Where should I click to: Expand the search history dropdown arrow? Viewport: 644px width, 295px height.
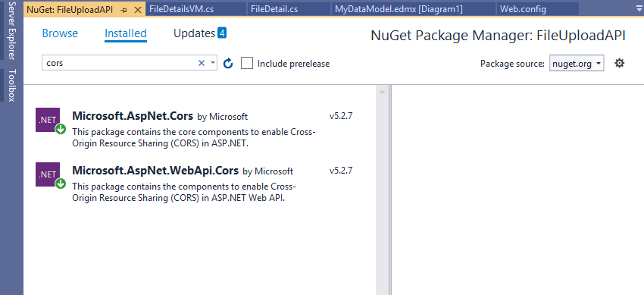[x=213, y=63]
